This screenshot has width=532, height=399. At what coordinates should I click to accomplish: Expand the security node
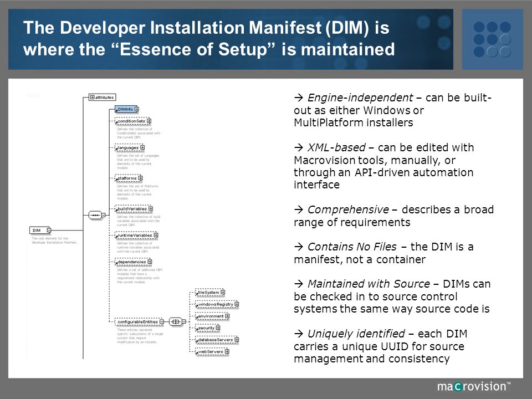pyautogui.click(x=218, y=328)
